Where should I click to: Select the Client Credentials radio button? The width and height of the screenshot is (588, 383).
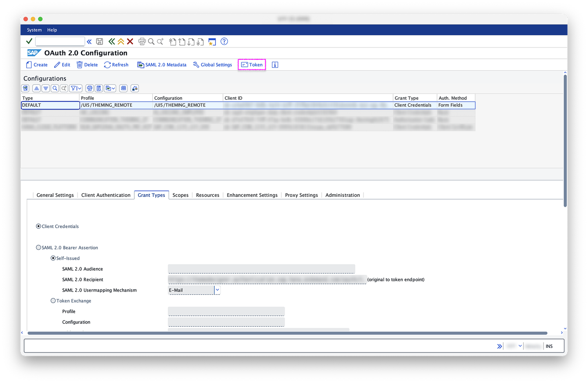pyautogui.click(x=38, y=226)
